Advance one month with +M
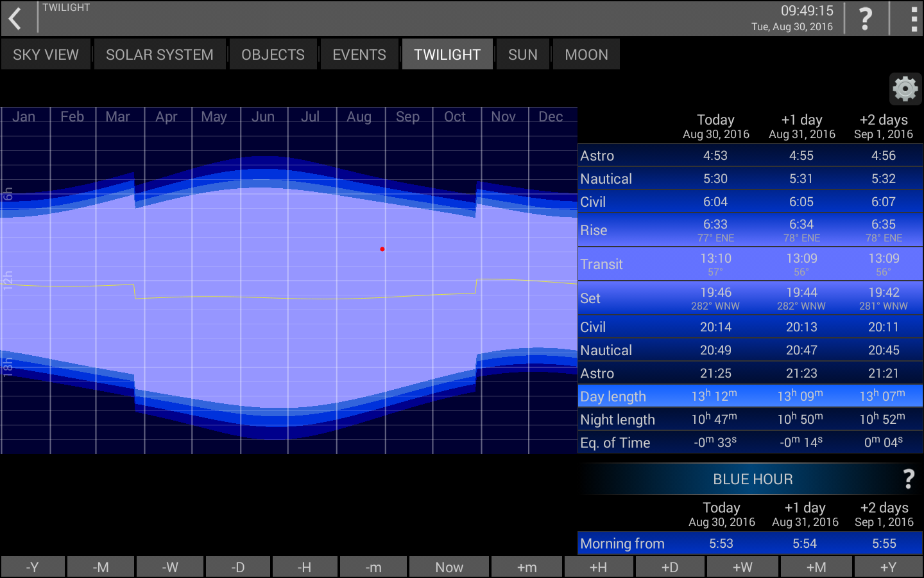Screen dimensions: 924x578 [816, 567]
